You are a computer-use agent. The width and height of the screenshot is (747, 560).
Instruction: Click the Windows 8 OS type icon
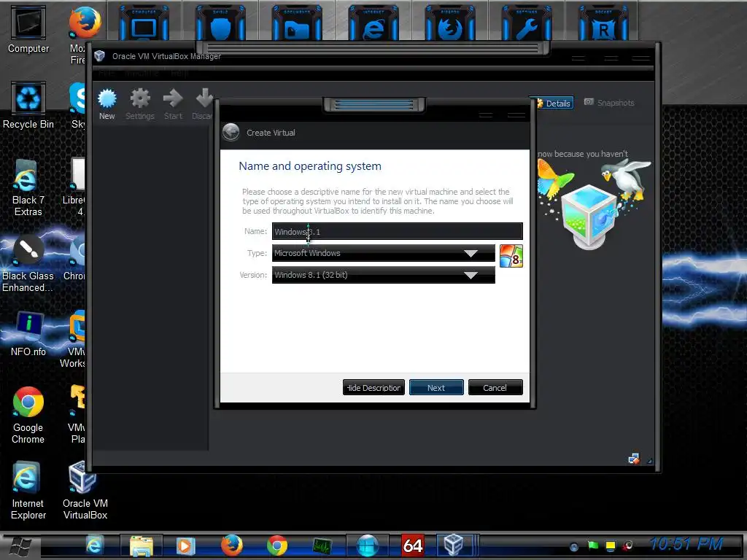coord(511,256)
